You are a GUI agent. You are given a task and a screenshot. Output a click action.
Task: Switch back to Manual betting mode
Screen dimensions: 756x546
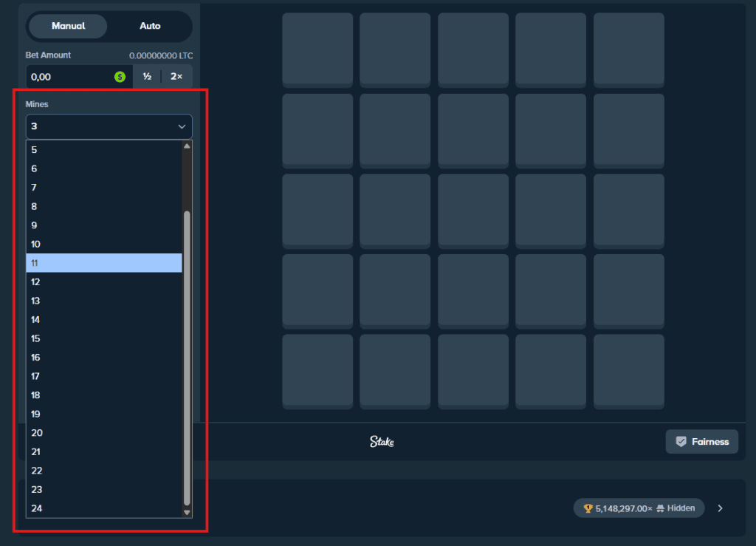[x=67, y=26]
